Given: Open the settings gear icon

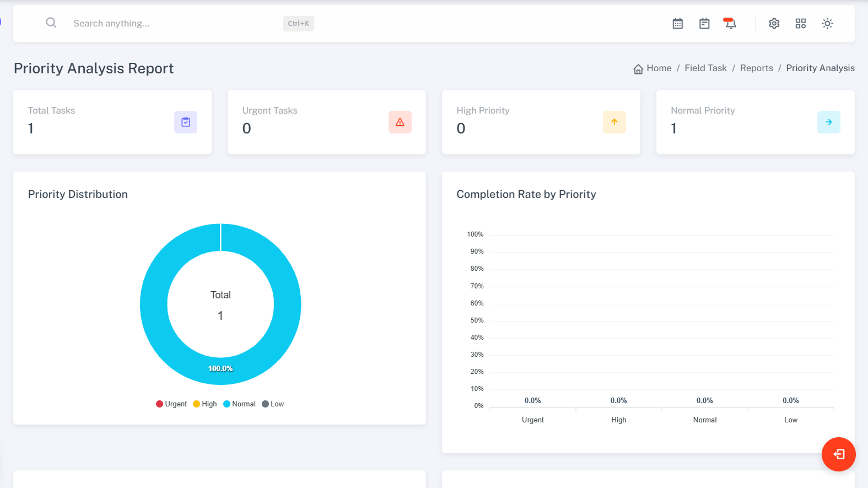Looking at the screenshot, I should (774, 24).
